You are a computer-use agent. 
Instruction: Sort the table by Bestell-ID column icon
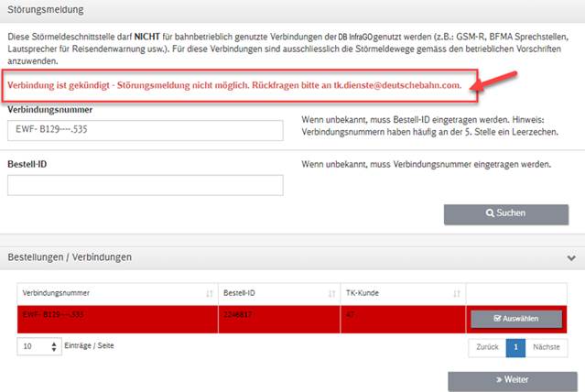click(331, 292)
